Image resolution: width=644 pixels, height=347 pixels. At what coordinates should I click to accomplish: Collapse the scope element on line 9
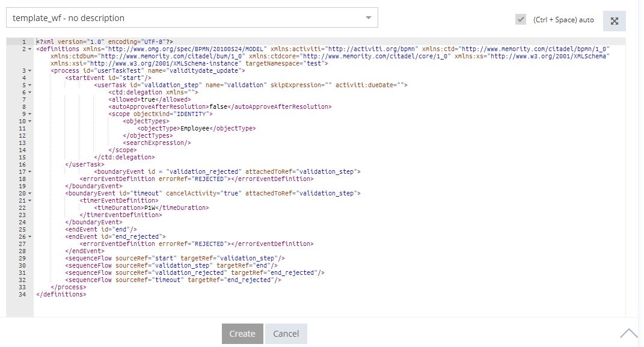(x=30, y=114)
